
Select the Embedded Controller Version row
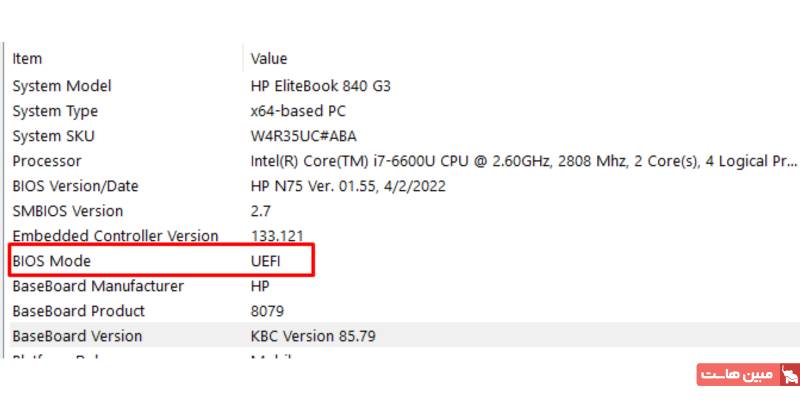coord(115,236)
